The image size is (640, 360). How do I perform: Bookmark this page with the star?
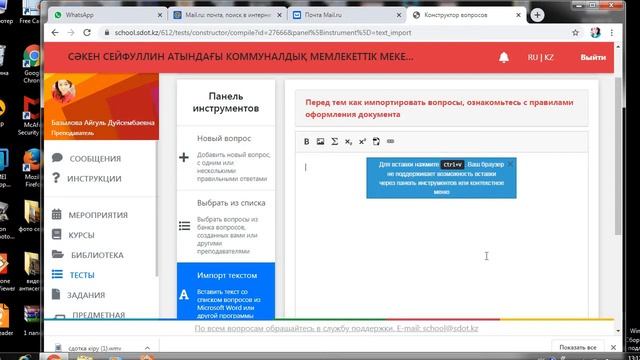576,33
